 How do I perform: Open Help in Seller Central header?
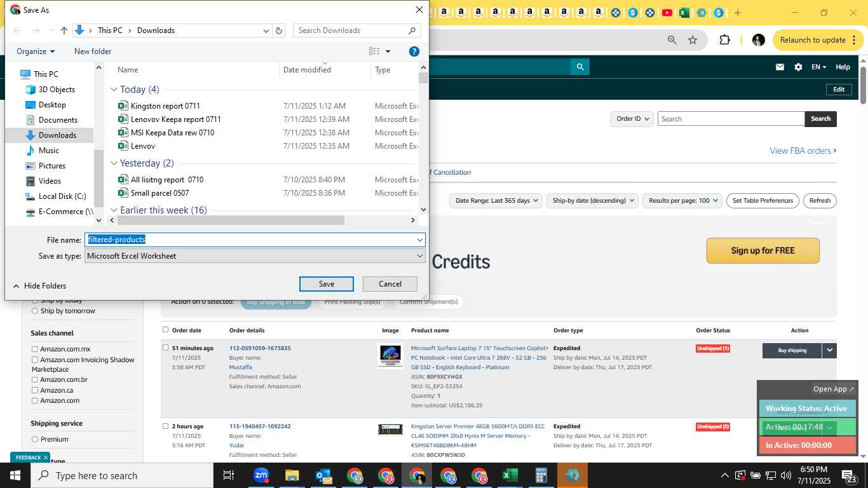pos(843,67)
